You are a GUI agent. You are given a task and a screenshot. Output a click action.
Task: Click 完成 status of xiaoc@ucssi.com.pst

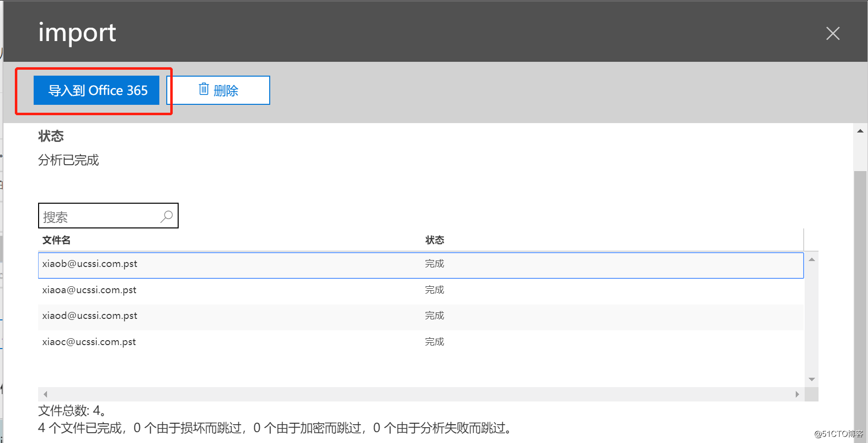click(434, 342)
